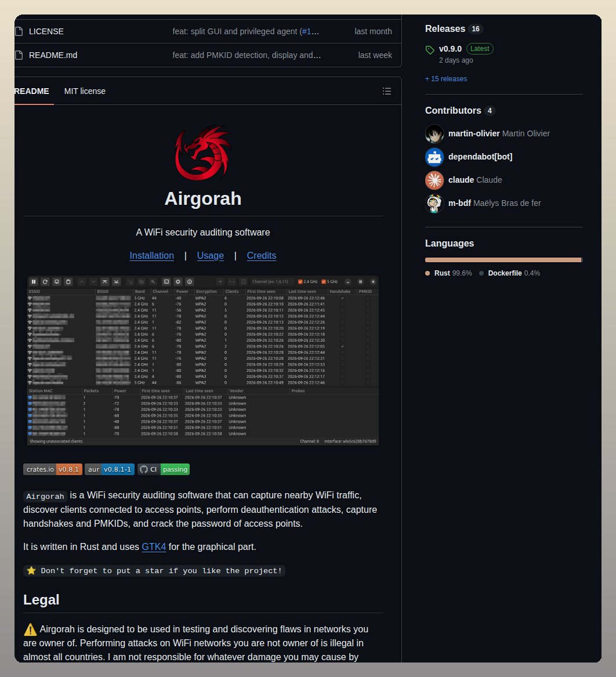Open the dependabot[bot] avatar

434,157
